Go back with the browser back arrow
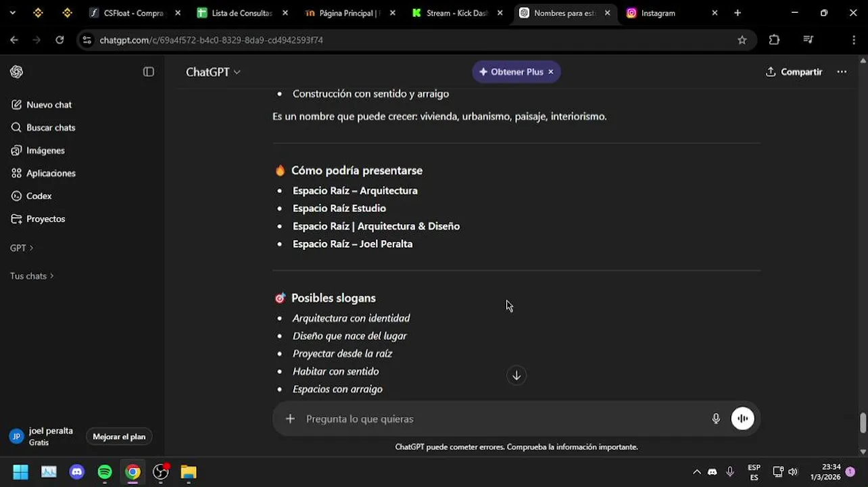 click(x=14, y=40)
